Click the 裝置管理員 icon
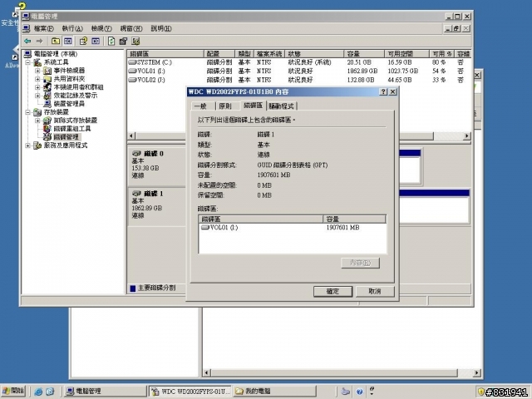The image size is (532, 399). pos(47,103)
